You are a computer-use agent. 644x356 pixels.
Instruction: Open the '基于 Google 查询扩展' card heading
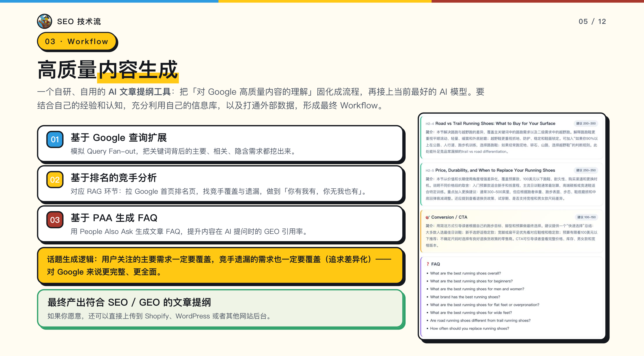point(119,138)
